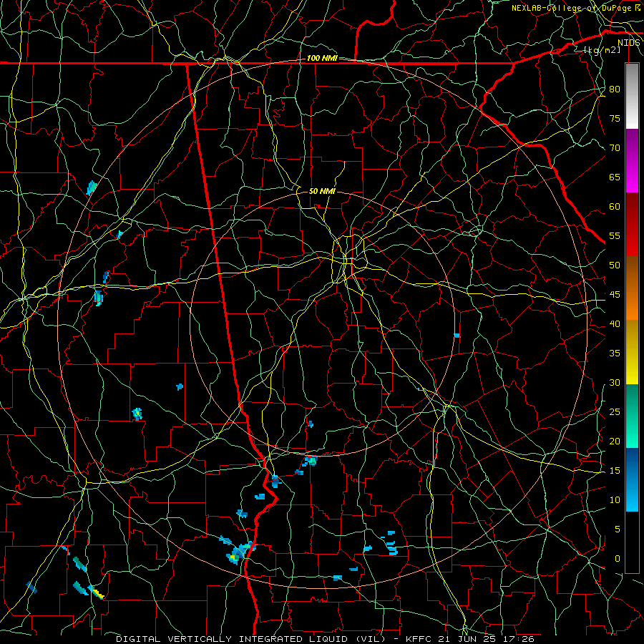Click the green color bar segment
Screen dimensions: 644x644
[x=632, y=416]
